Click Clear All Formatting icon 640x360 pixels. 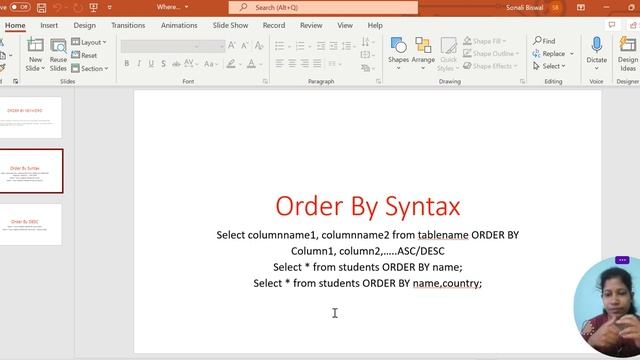point(259,46)
